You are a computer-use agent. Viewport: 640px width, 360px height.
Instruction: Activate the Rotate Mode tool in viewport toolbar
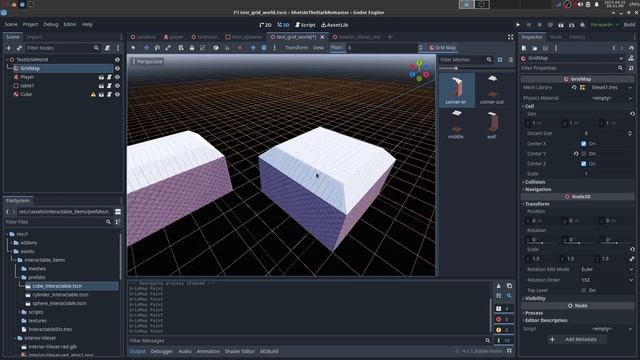(157, 48)
